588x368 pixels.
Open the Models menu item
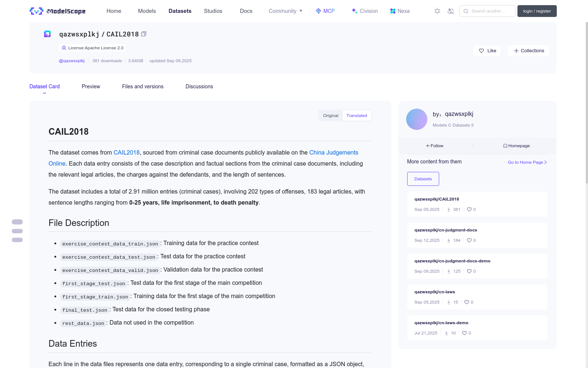[x=147, y=11]
